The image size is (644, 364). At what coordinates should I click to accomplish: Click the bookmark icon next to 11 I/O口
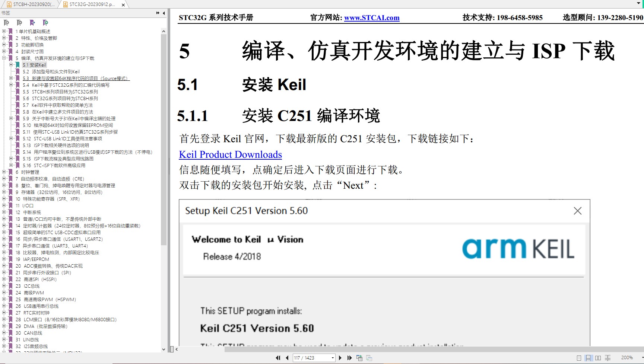(x=10, y=205)
